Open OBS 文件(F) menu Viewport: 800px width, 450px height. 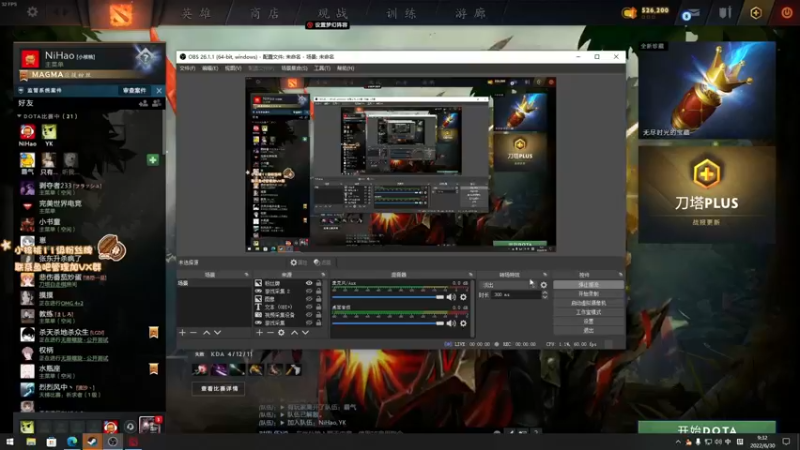click(187, 68)
